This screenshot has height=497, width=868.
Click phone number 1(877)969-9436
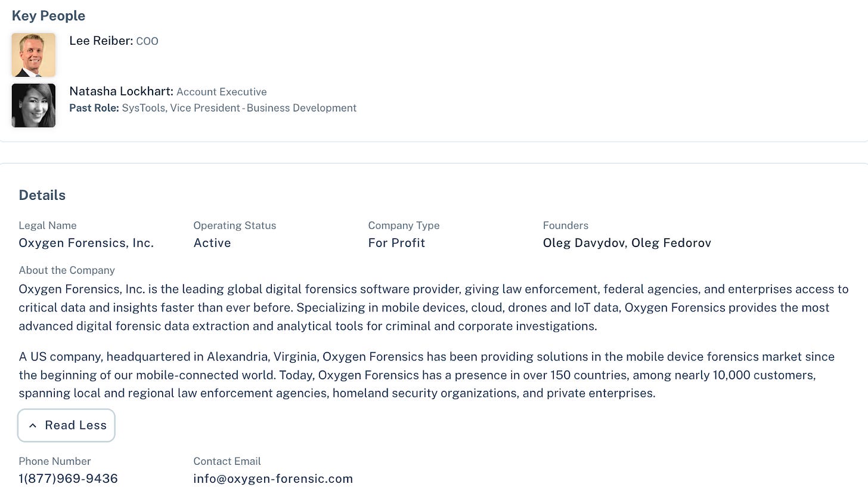click(68, 479)
